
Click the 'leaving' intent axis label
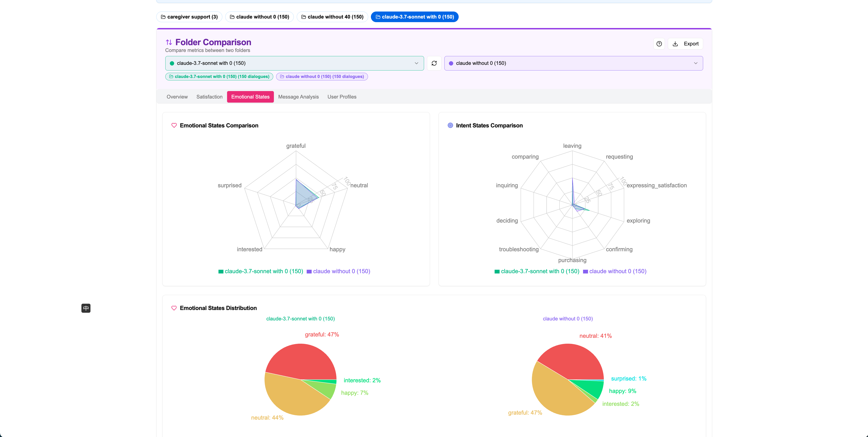pyautogui.click(x=572, y=146)
